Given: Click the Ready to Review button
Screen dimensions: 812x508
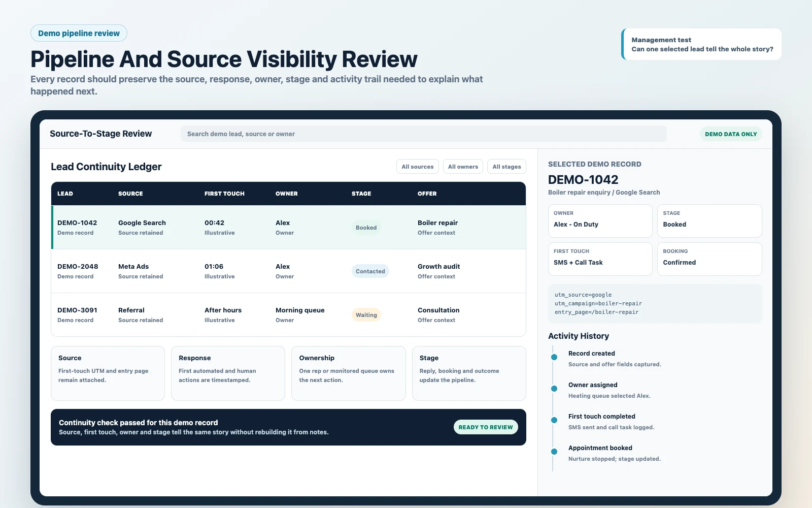Looking at the screenshot, I should [486, 427].
